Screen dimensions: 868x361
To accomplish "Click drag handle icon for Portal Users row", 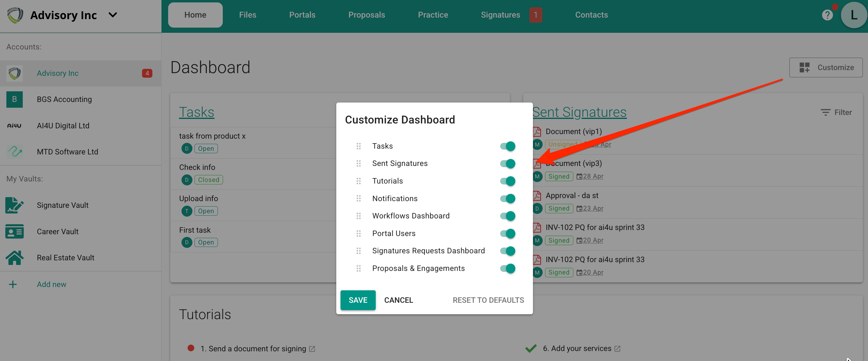I will (x=358, y=233).
